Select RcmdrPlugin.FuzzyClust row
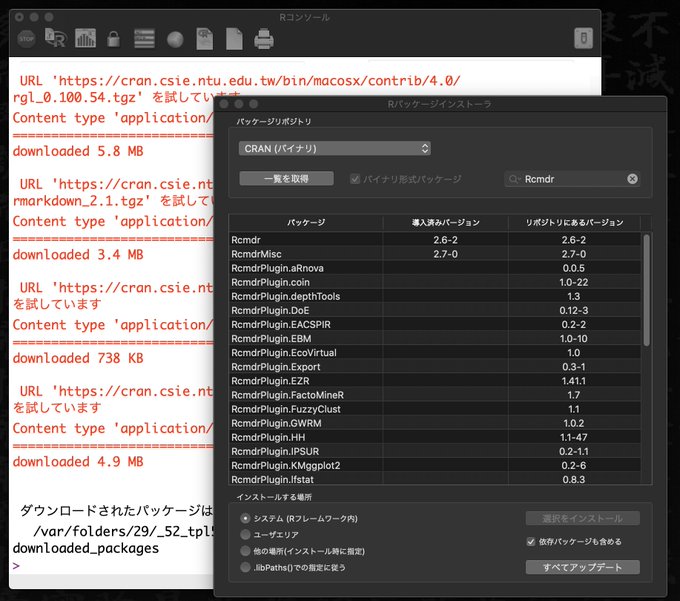 [x=435, y=409]
